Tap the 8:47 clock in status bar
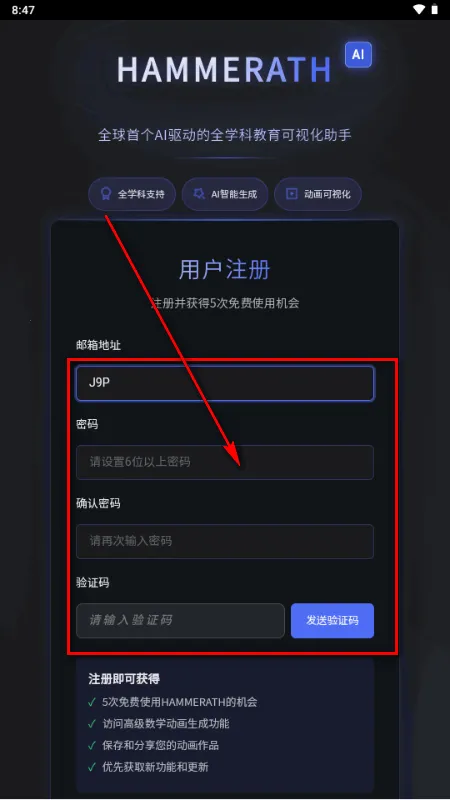 pos(23,10)
